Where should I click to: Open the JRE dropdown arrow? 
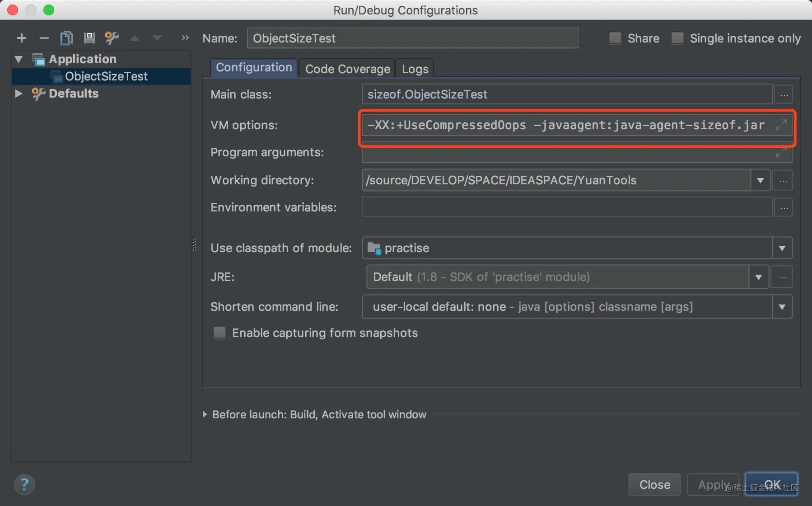[759, 277]
